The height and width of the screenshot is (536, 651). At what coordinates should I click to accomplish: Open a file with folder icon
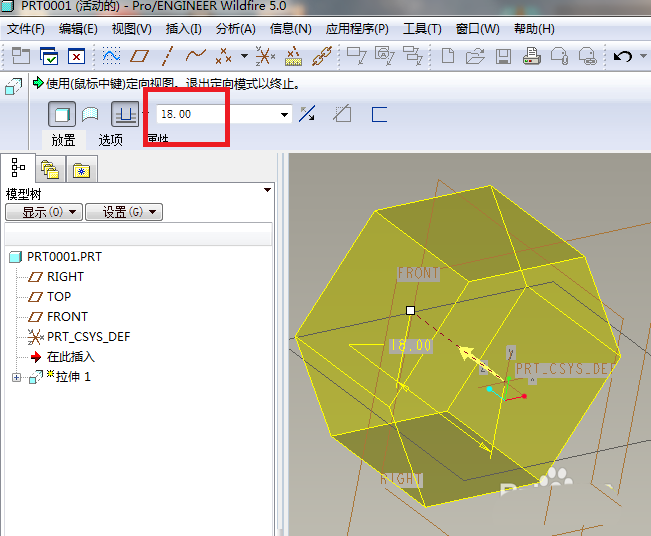(475, 56)
